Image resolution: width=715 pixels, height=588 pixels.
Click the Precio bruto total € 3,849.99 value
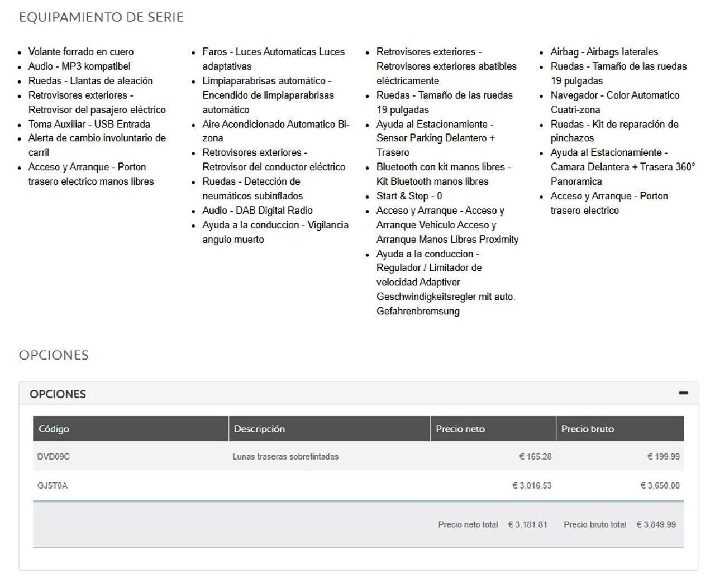[x=656, y=524]
